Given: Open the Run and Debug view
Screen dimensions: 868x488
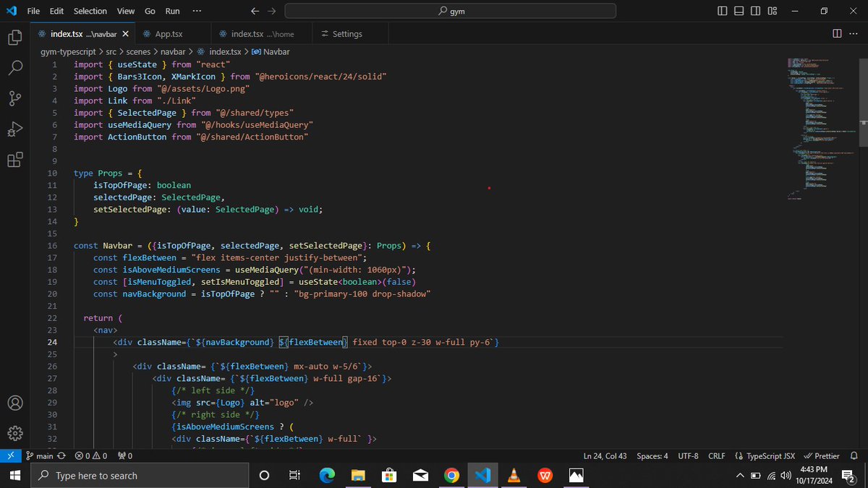Looking at the screenshot, I should pyautogui.click(x=14, y=130).
